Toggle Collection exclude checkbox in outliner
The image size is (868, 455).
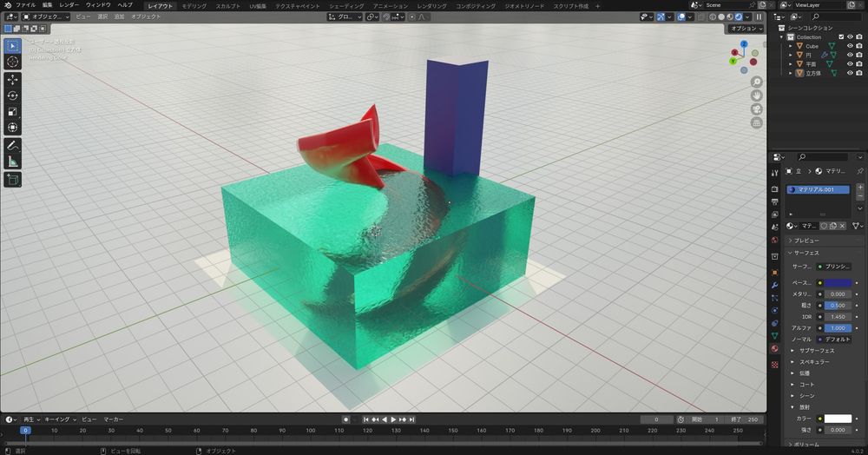coord(841,37)
